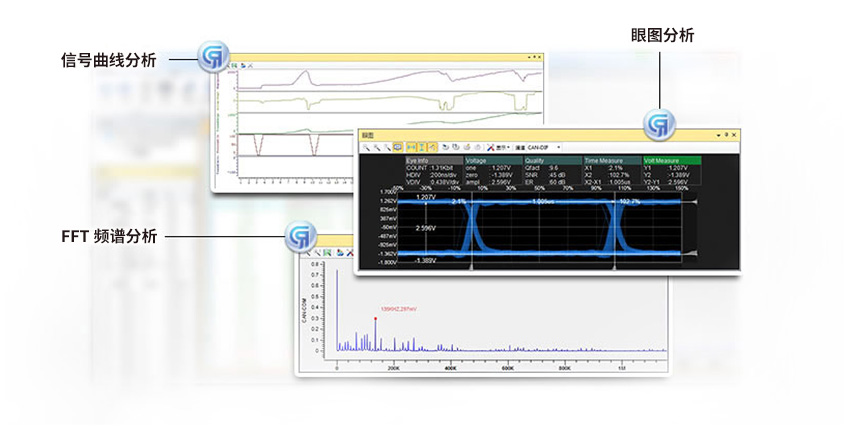850x435 pixels.
Task: Click logo badge next to FFT 频谱分析
Action: [x=300, y=238]
